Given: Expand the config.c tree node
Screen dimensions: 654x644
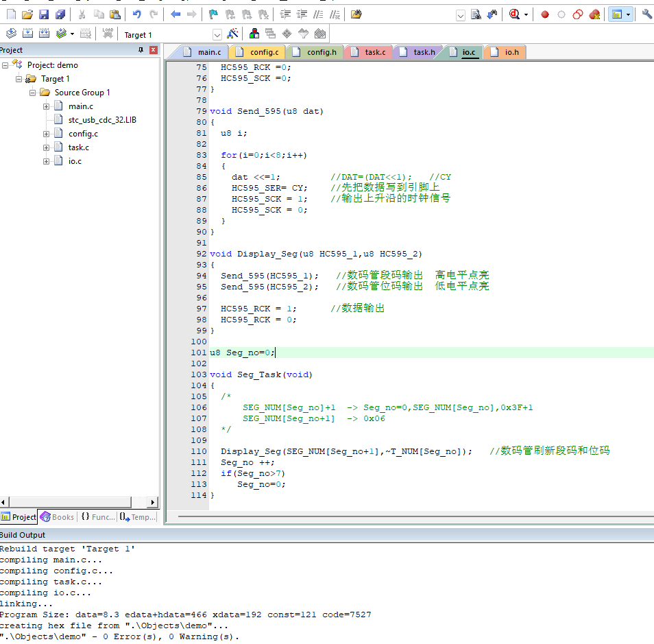Looking at the screenshot, I should [x=47, y=134].
